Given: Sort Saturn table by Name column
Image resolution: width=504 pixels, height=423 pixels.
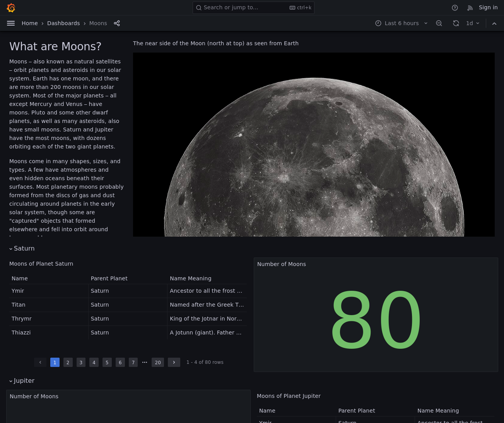Looking at the screenshot, I should 20,278.
